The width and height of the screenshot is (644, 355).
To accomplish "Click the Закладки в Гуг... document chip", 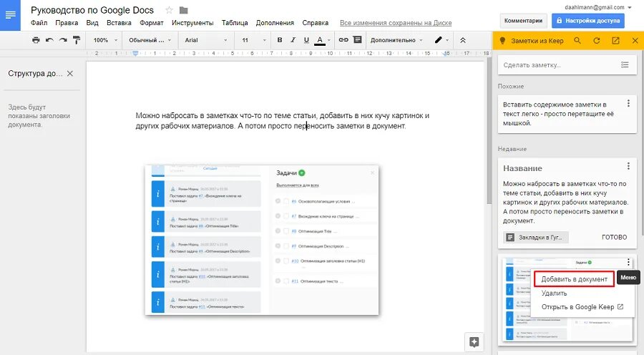I will point(536,237).
